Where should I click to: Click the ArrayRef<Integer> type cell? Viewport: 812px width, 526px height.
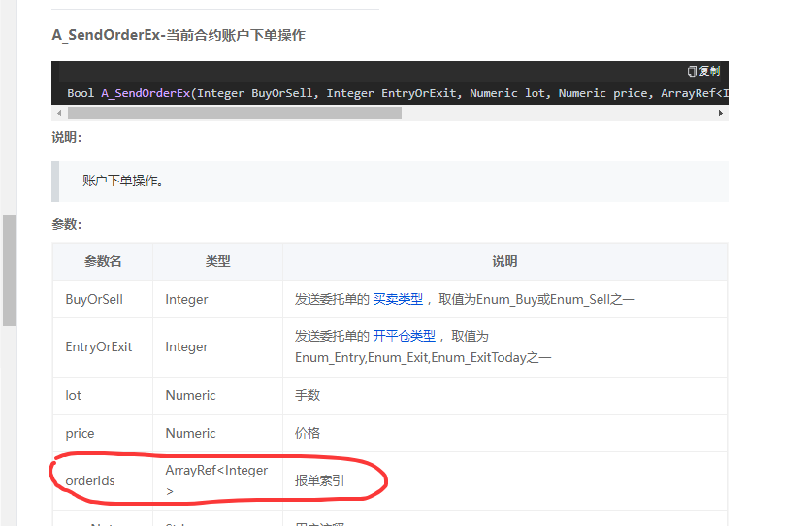point(217,481)
